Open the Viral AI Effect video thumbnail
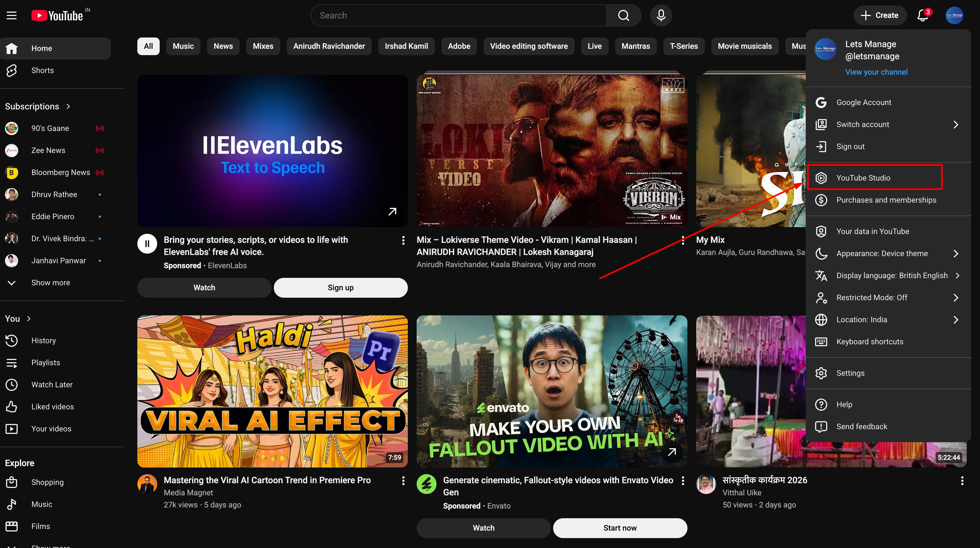 272,391
